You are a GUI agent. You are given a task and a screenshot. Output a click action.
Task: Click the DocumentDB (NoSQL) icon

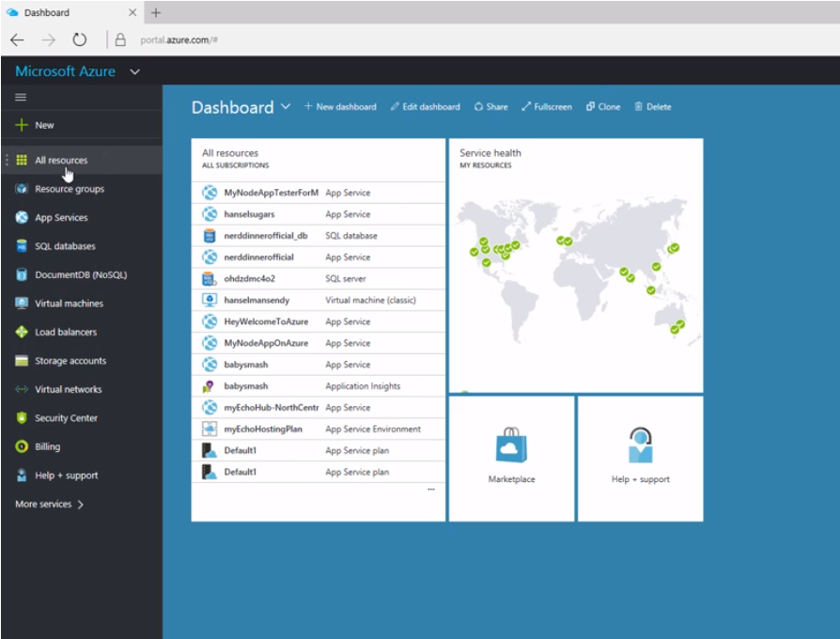[22, 274]
